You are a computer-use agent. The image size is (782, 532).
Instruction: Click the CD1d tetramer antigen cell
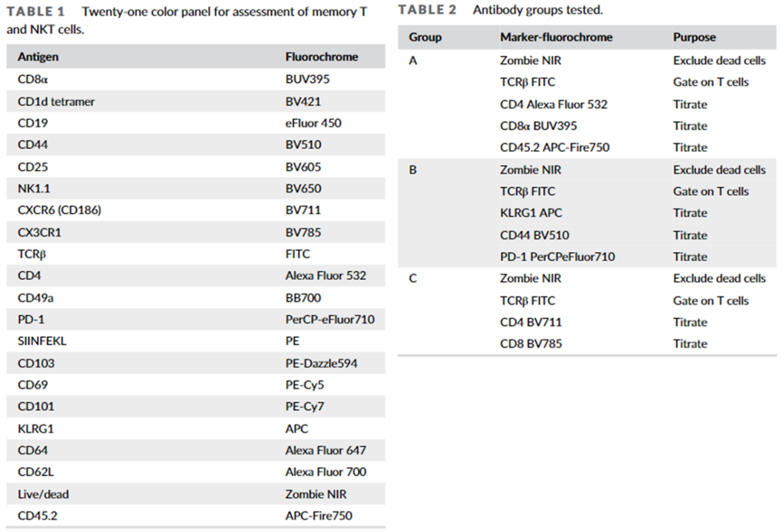(x=56, y=102)
